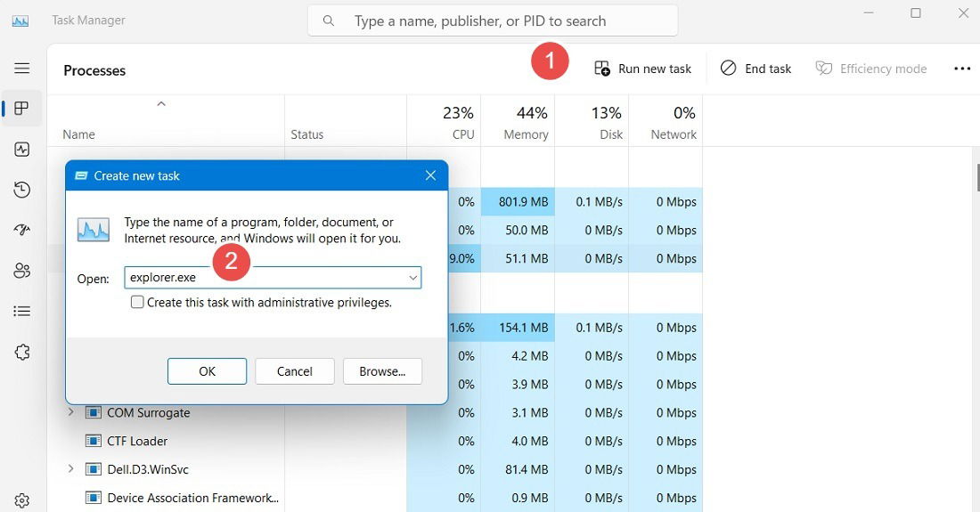
Task: Open the Services puzzle-piece icon
Action: click(22, 352)
